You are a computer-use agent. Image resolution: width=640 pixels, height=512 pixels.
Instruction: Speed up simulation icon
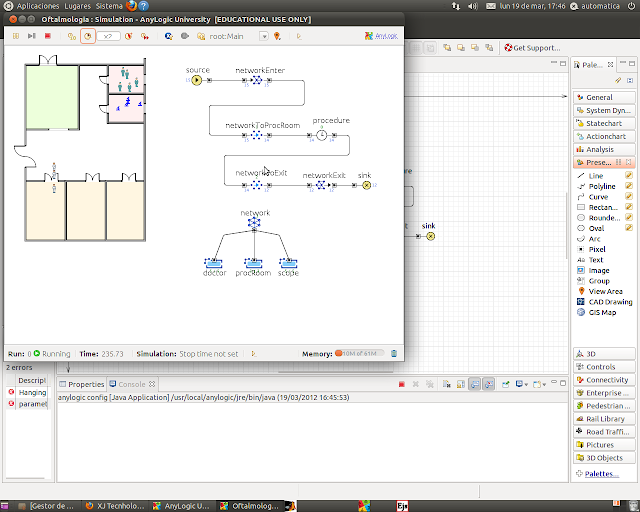[x=129, y=36]
